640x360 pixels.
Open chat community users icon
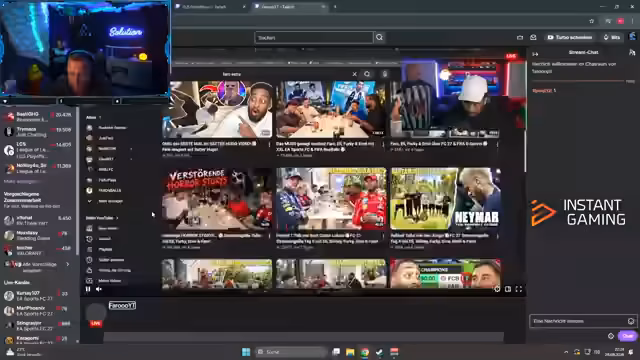632,52
